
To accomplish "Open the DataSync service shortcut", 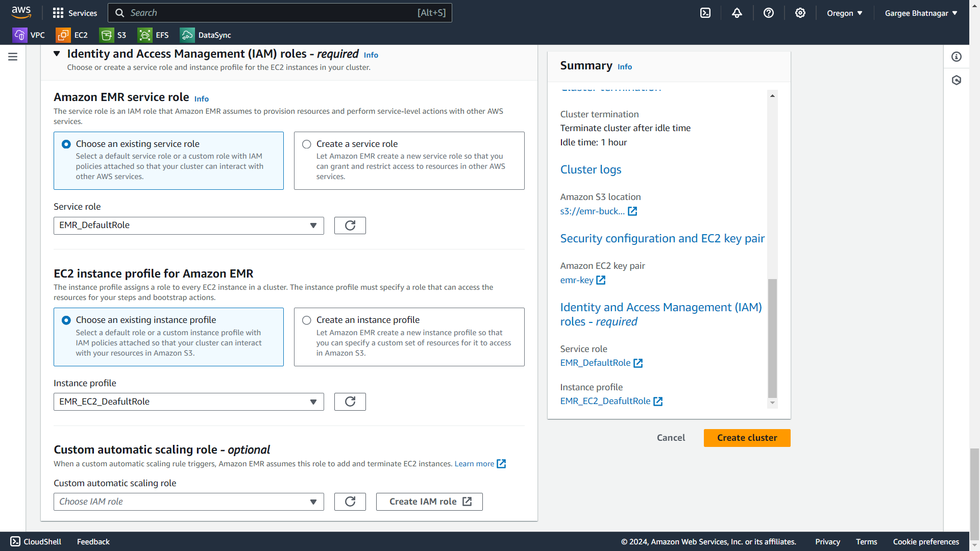I will coord(206,35).
